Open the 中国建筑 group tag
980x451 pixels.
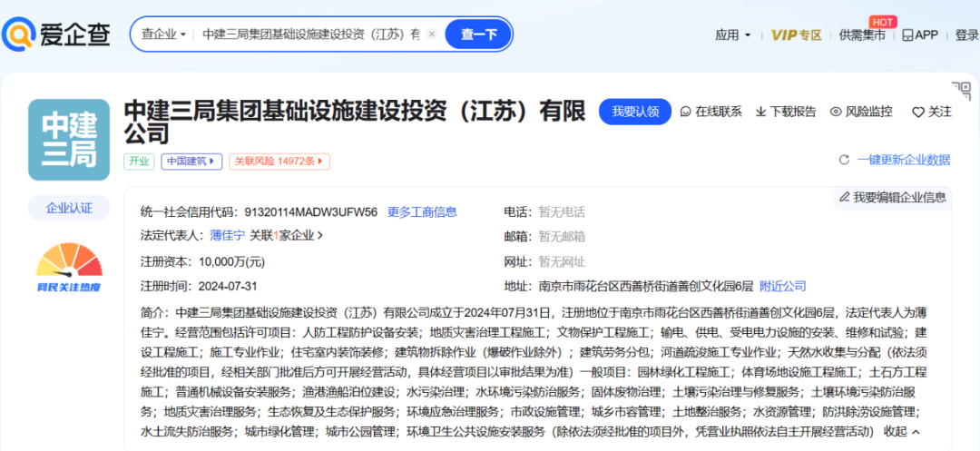191,162
